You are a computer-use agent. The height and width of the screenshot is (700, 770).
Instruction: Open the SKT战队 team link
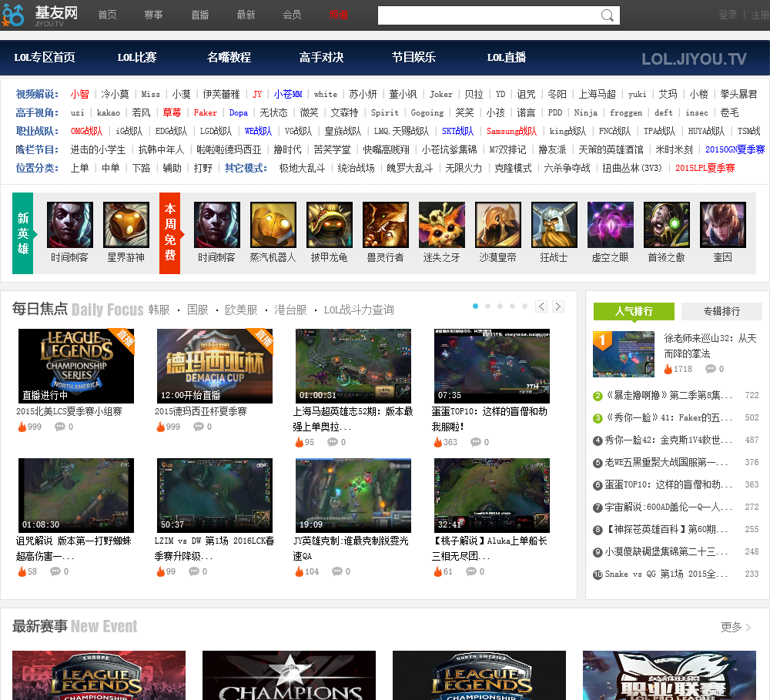pos(457,131)
